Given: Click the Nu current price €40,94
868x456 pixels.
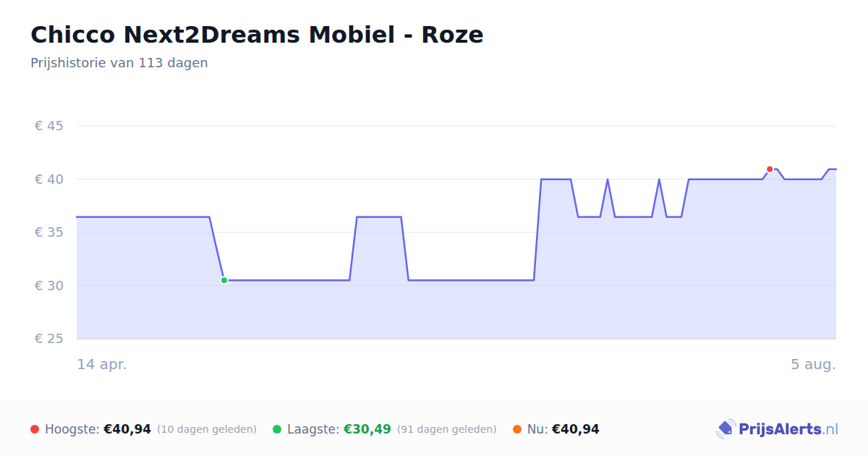Looking at the screenshot, I should tap(576, 429).
